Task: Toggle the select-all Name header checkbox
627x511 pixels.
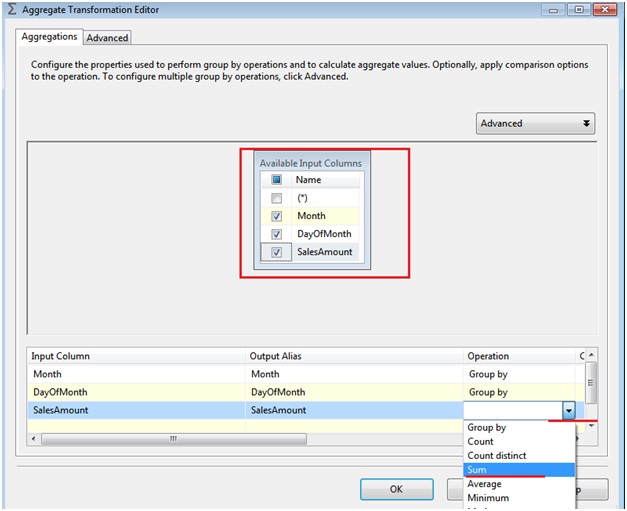Action: 276,180
